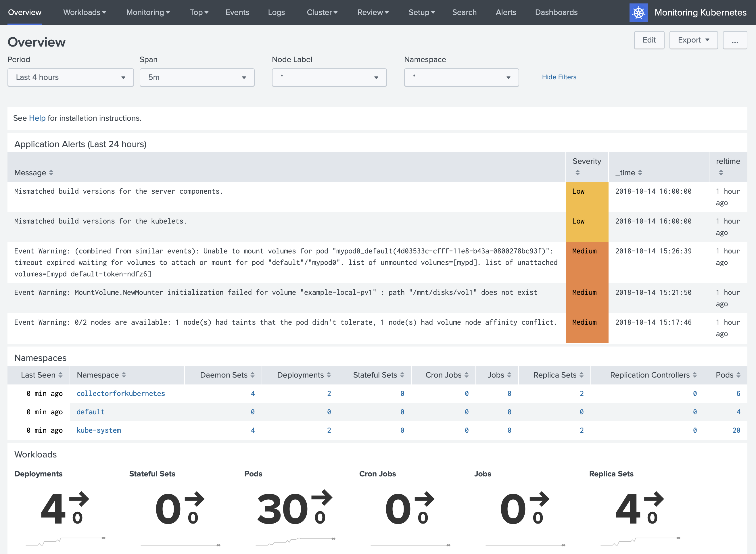Navigate to the Events tab
Viewport: 756px width, 554px height.
[x=238, y=12]
